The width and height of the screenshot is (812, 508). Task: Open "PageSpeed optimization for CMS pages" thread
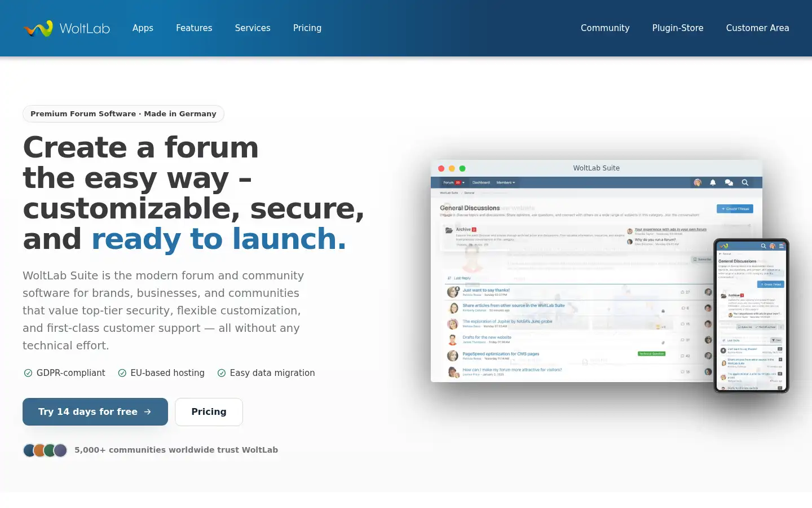501,354
